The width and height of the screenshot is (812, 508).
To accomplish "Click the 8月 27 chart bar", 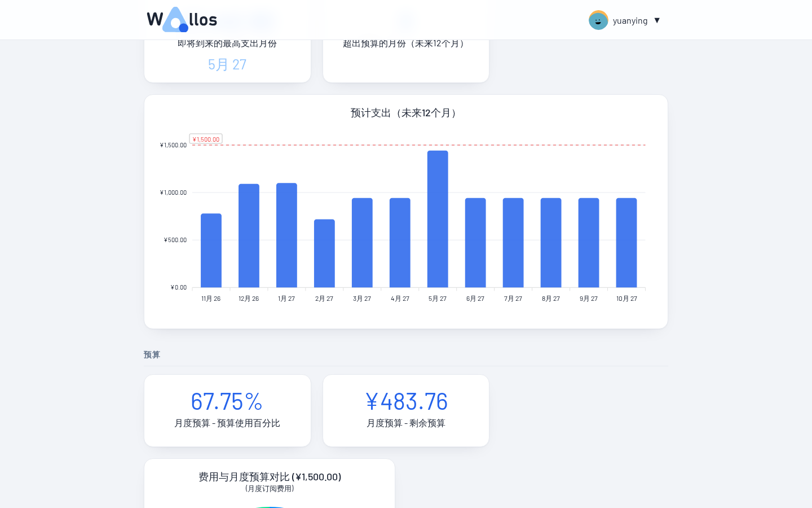I will (x=551, y=243).
